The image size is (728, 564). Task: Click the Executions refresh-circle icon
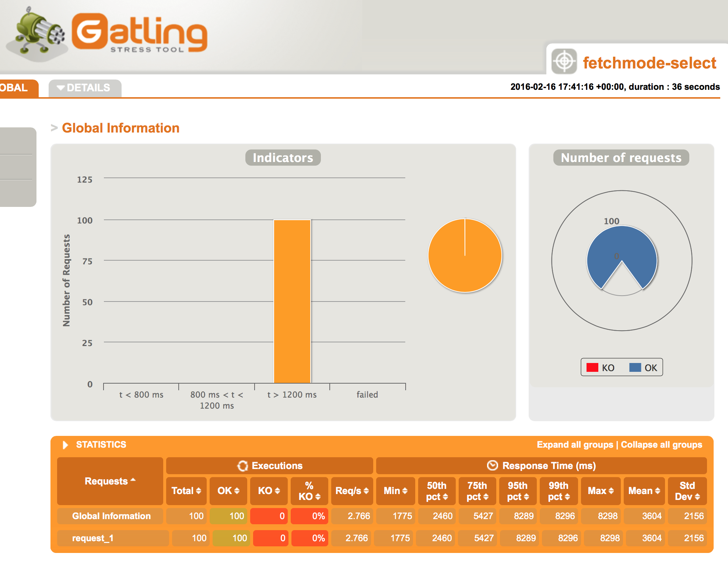coord(242,466)
